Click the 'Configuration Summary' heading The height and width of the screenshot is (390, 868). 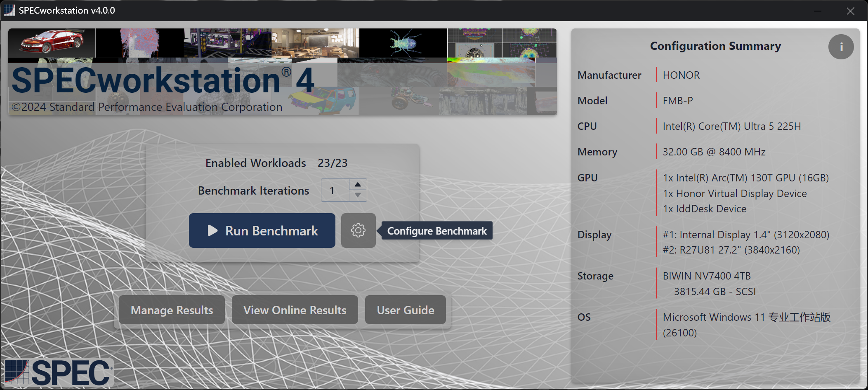point(715,46)
